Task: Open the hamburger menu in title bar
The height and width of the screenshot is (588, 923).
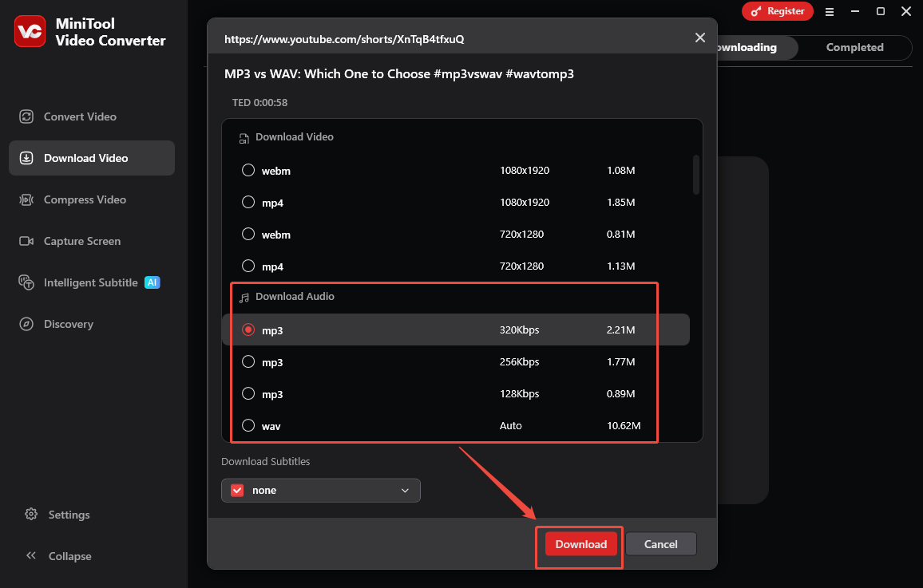Action: click(830, 12)
